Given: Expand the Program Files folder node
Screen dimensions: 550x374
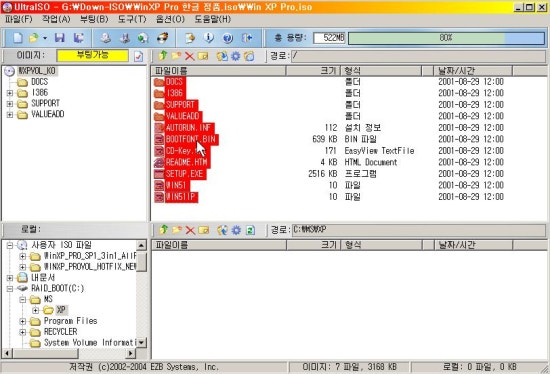Looking at the screenshot, I should tap(23, 321).
